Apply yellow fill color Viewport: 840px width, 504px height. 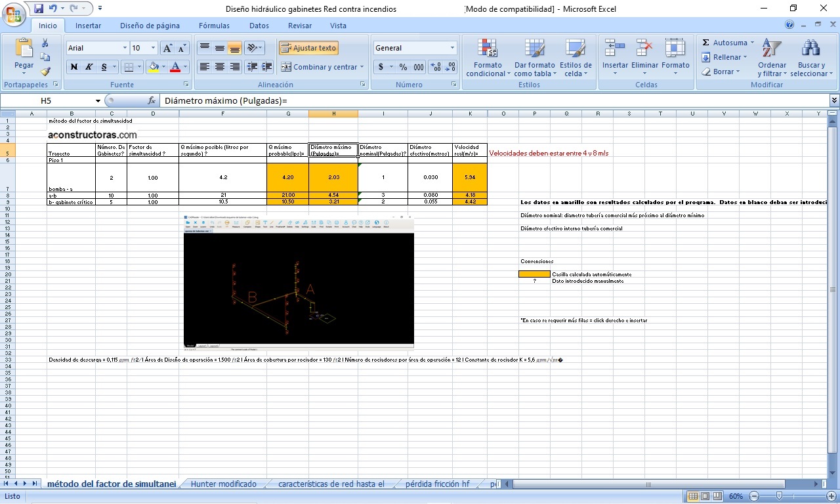(x=154, y=67)
